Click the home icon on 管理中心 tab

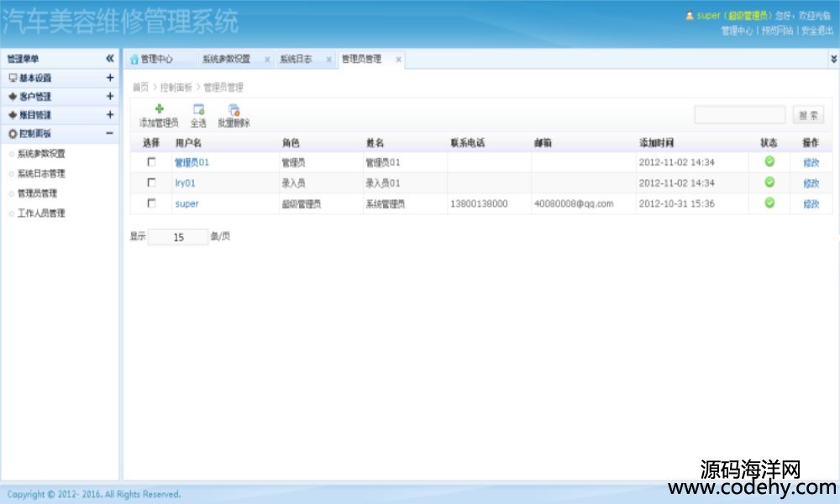(134, 60)
